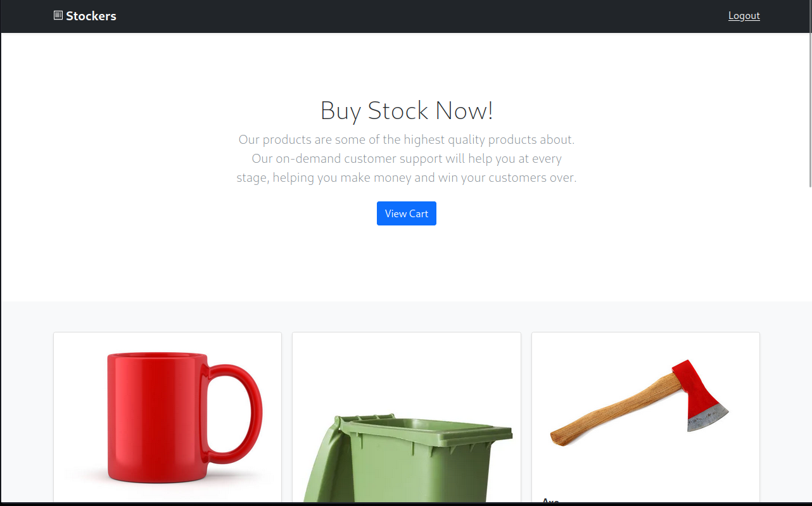Click the 'on-demand customer support' text line
812x506 pixels.
point(407,158)
